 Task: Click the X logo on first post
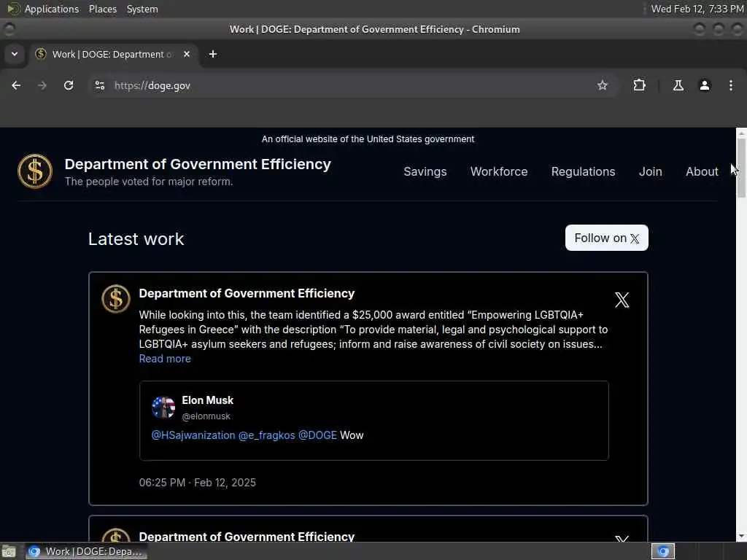[622, 300]
